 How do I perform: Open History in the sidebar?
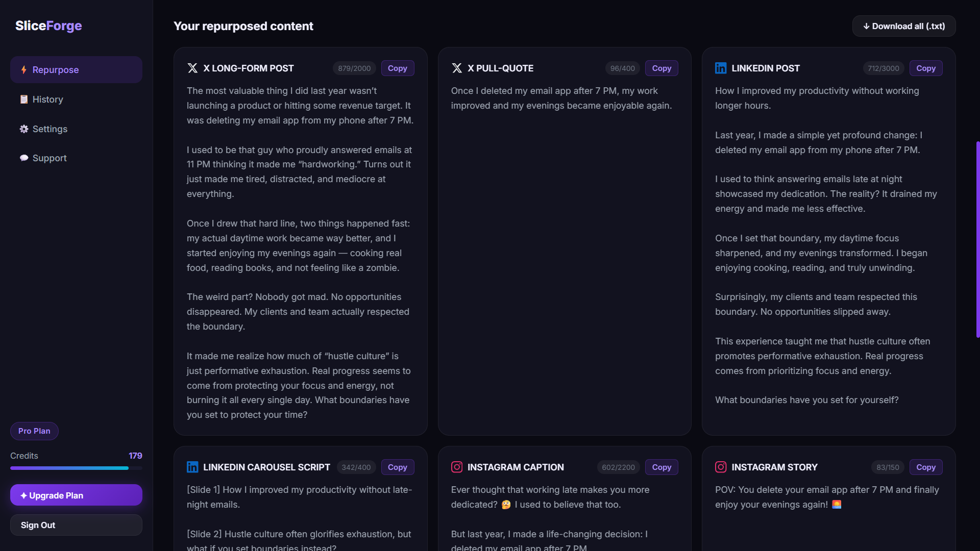pos(47,99)
